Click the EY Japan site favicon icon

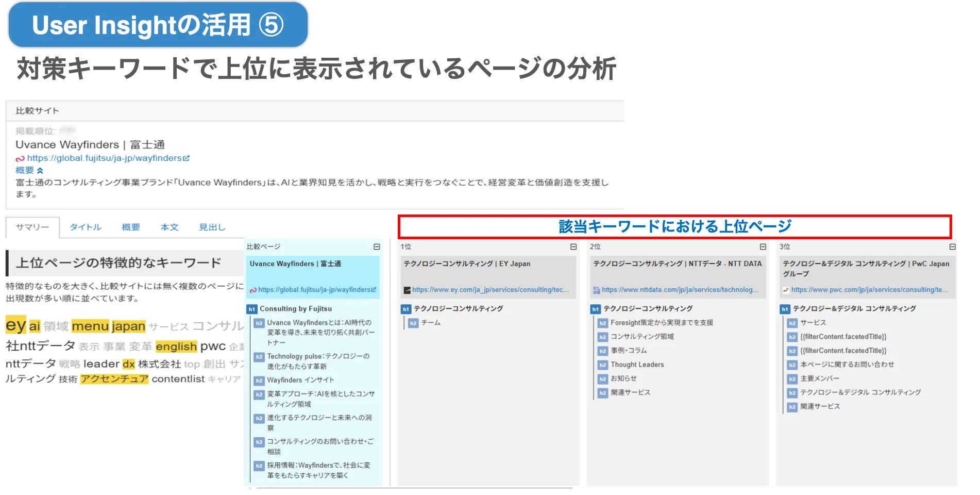tap(407, 290)
